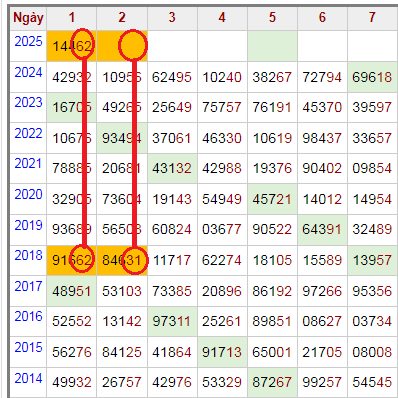This screenshot has width=398, height=398.
Task: Select highlighted cell 91713
Action: tap(222, 352)
